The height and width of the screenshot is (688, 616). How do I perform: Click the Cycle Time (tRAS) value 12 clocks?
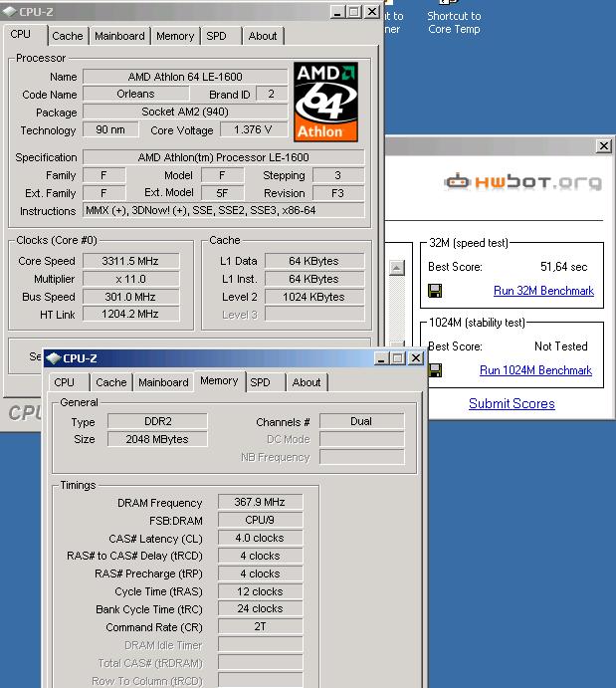(x=260, y=591)
